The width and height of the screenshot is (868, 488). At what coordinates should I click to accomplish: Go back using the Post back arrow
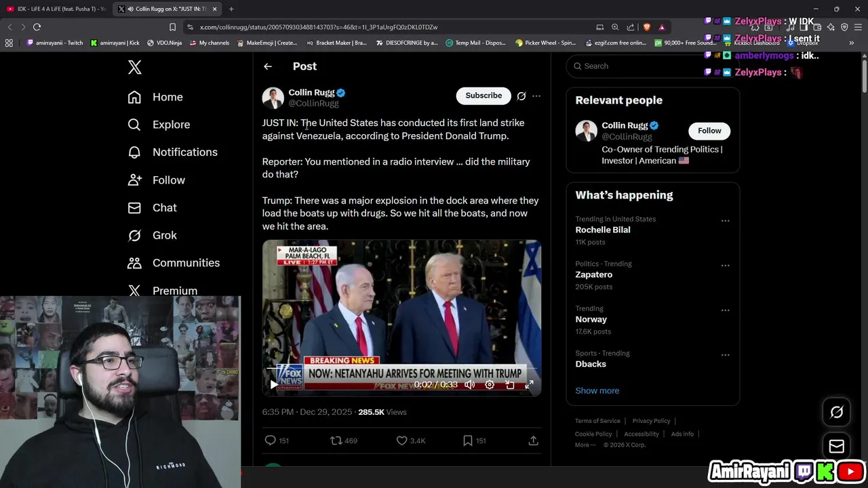tap(268, 66)
